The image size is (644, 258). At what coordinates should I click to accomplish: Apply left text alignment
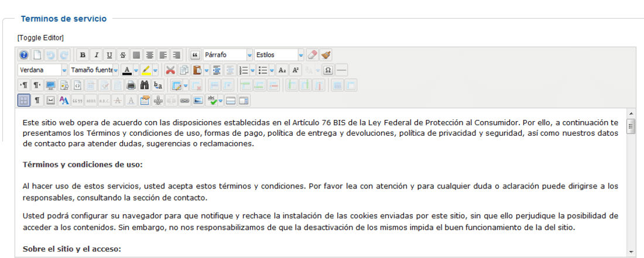[x=163, y=54]
